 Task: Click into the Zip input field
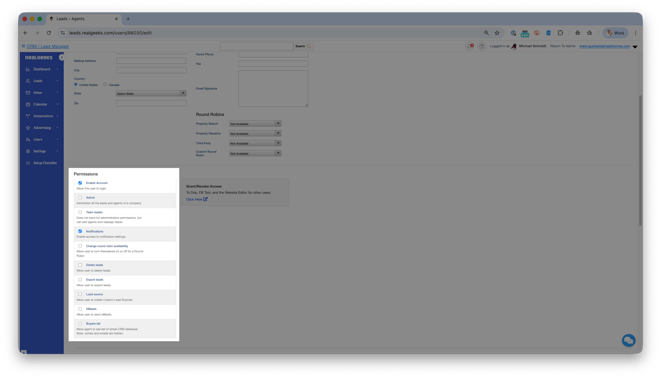(151, 103)
